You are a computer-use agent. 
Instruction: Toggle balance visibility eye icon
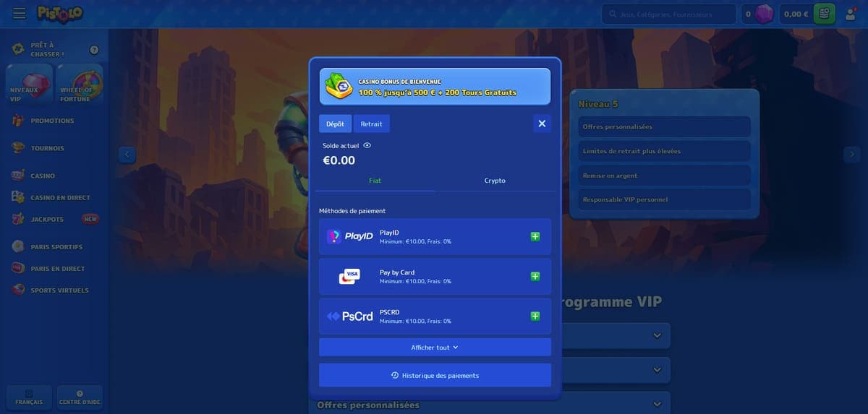(367, 145)
